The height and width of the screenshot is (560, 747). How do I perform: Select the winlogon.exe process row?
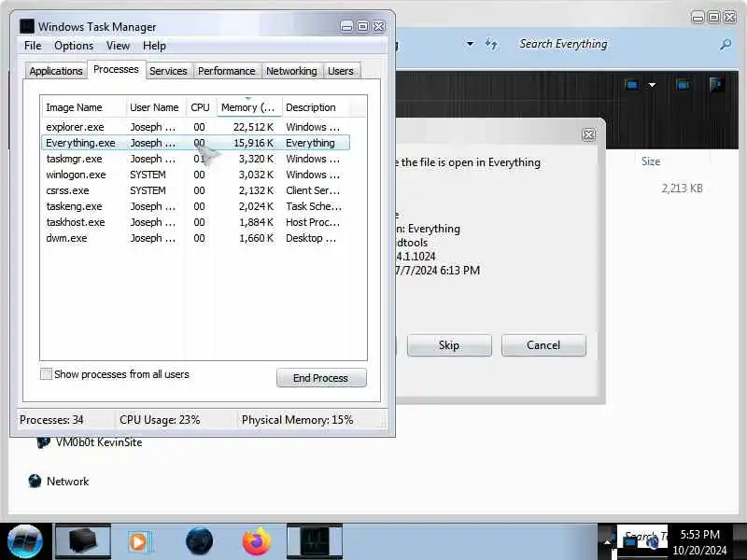195,175
